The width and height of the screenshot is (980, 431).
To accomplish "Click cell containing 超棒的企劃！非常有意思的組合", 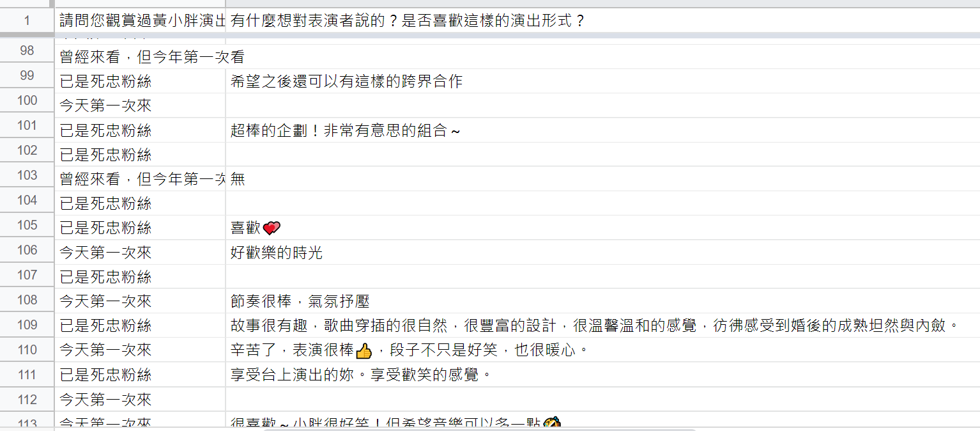I will [602, 130].
